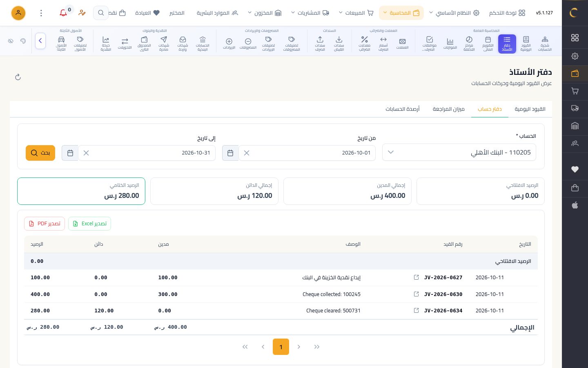Viewport: 588px width, 368px height.
Task: Open Payment Vouchers (سندات الصرف) icon
Action: (320, 44)
